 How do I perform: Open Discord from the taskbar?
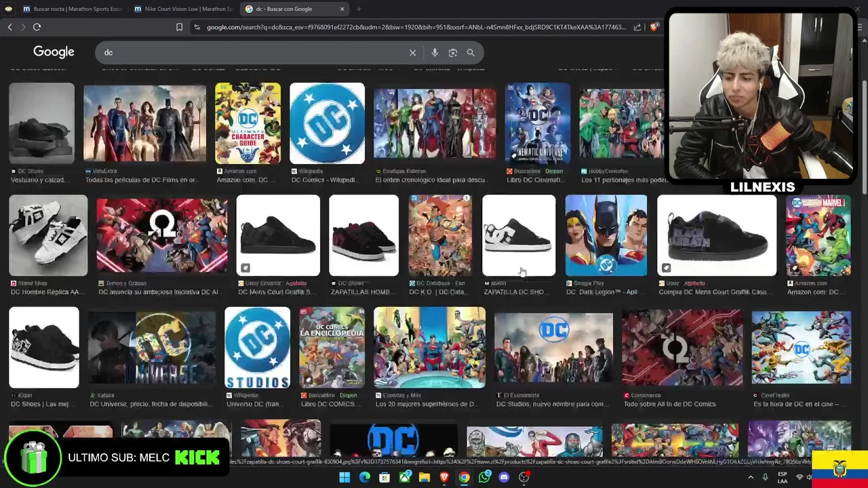504,477
